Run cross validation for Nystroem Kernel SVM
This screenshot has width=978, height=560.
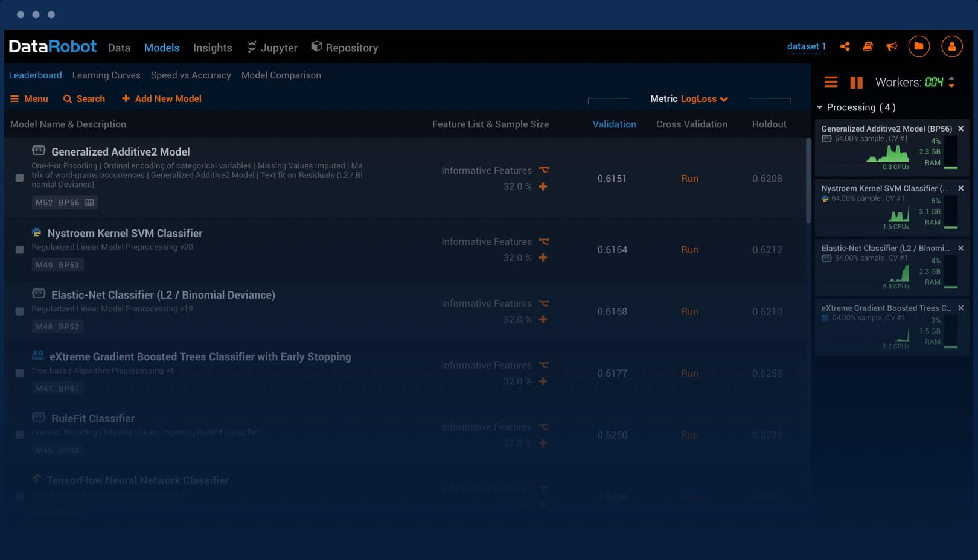tap(689, 250)
